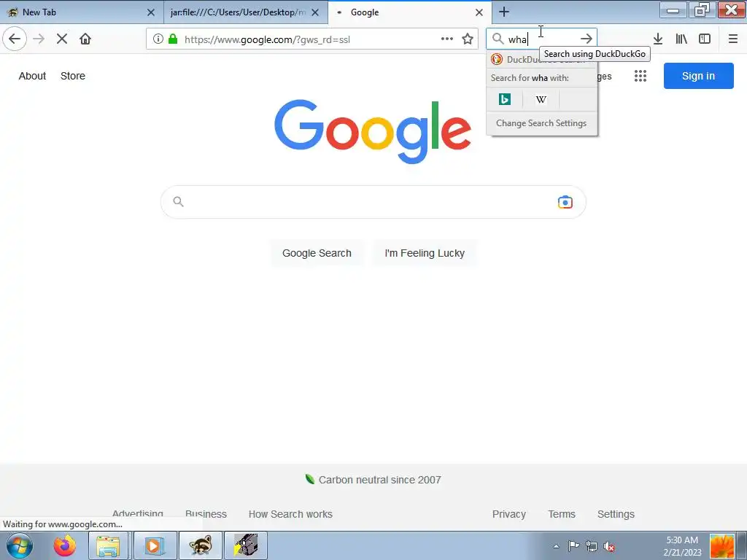Screen dimensions: 747x560
Task: Click I'm Feeling Lucky
Action: pyautogui.click(x=425, y=253)
